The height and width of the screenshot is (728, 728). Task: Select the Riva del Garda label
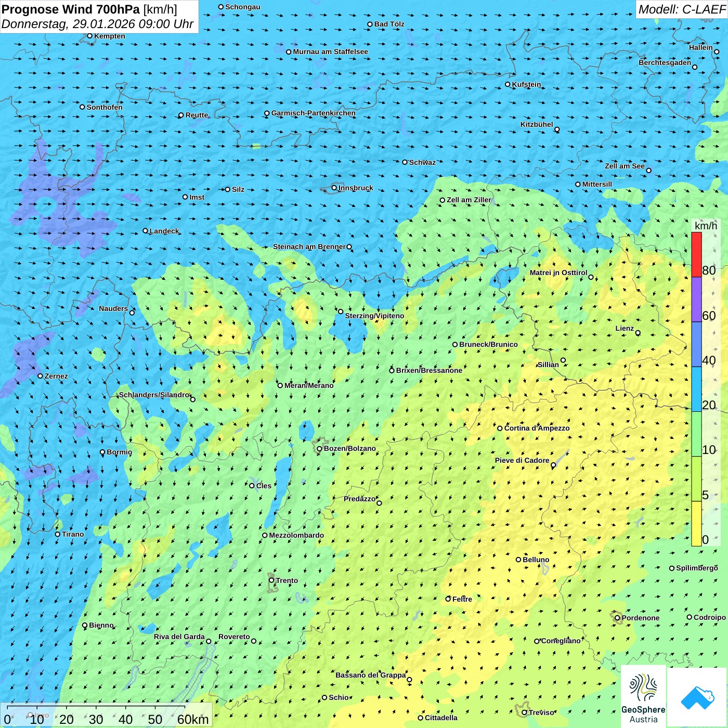pos(179,636)
